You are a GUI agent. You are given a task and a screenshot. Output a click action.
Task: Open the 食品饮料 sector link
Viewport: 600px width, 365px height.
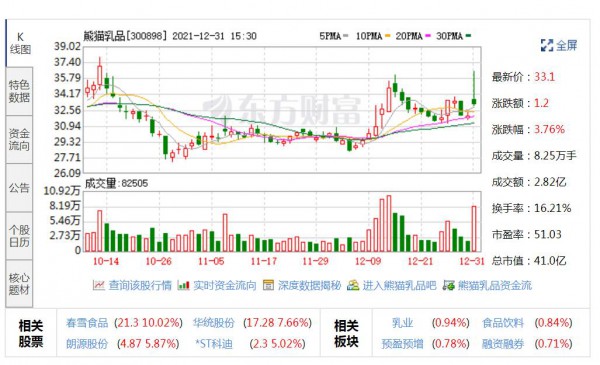point(503,323)
